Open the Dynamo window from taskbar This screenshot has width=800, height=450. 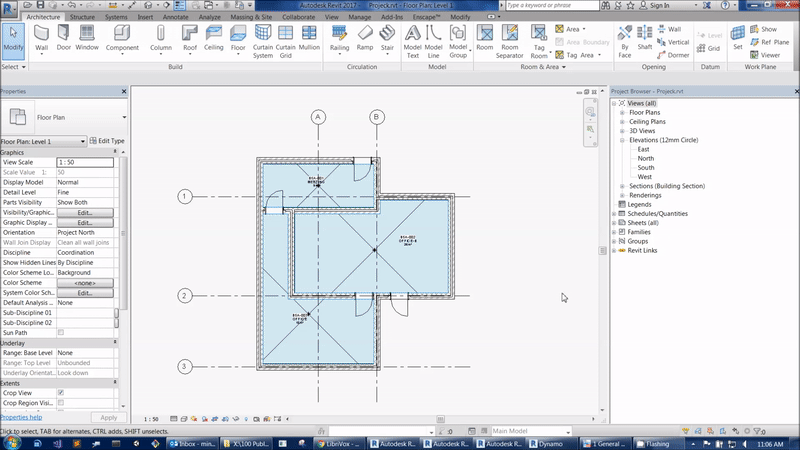point(550,441)
